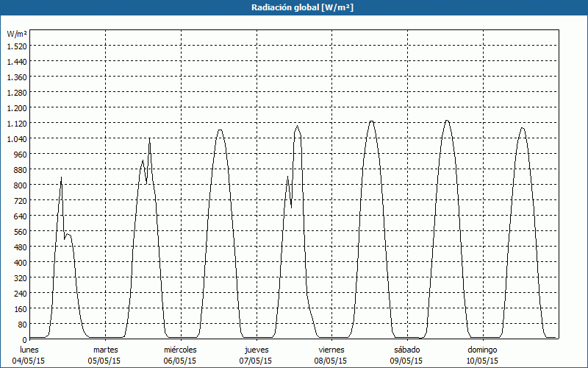The height and width of the screenshot is (368, 588).
Task: Click the 'lunes' day label
Action: (x=29, y=350)
